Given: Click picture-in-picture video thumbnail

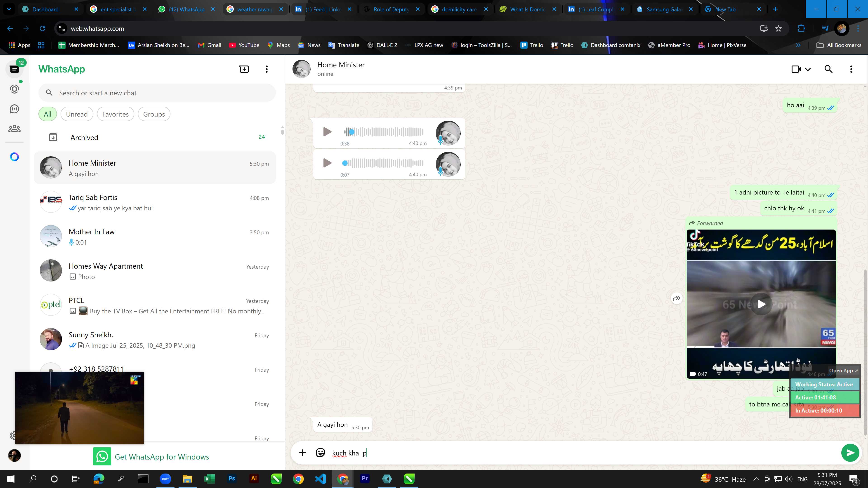Looking at the screenshot, I should 80,408.
